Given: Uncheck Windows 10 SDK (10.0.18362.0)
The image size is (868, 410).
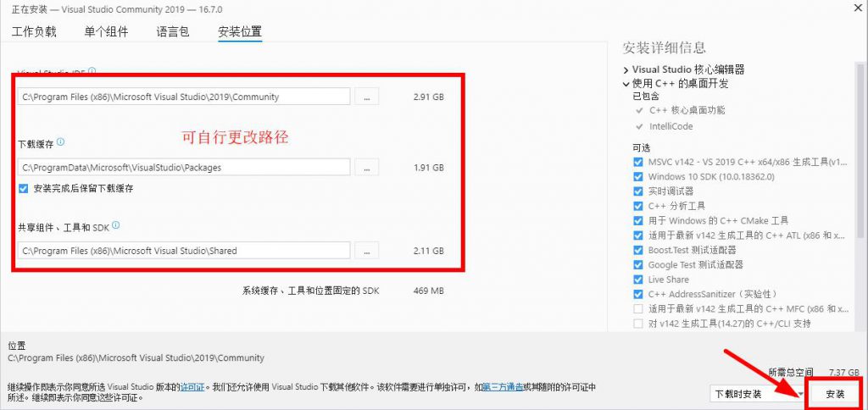Looking at the screenshot, I should pyautogui.click(x=638, y=176).
